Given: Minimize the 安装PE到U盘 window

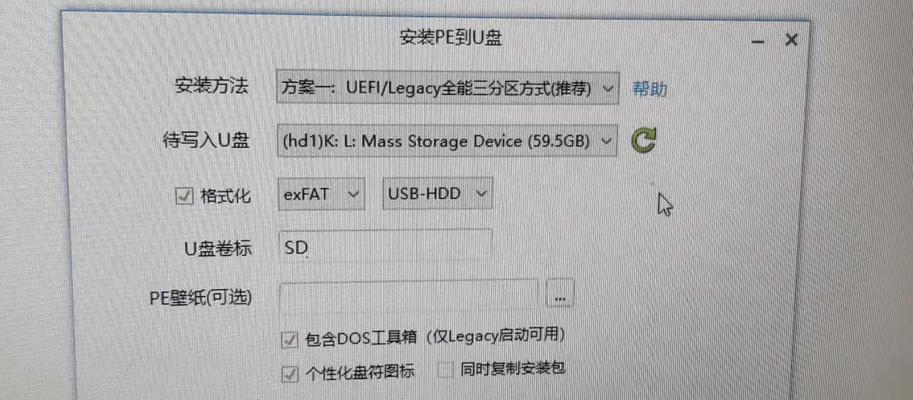Looking at the screenshot, I should pyautogui.click(x=758, y=41).
